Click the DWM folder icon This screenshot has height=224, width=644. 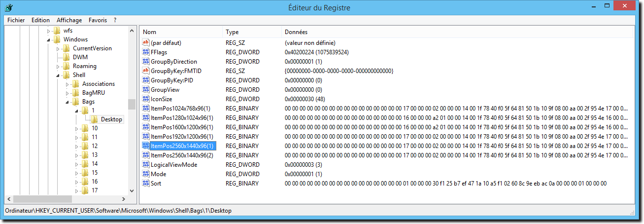click(67, 57)
